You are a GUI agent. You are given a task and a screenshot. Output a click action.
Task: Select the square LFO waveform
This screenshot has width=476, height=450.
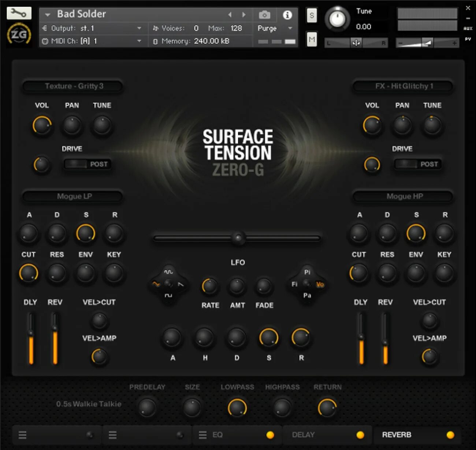[x=168, y=296]
